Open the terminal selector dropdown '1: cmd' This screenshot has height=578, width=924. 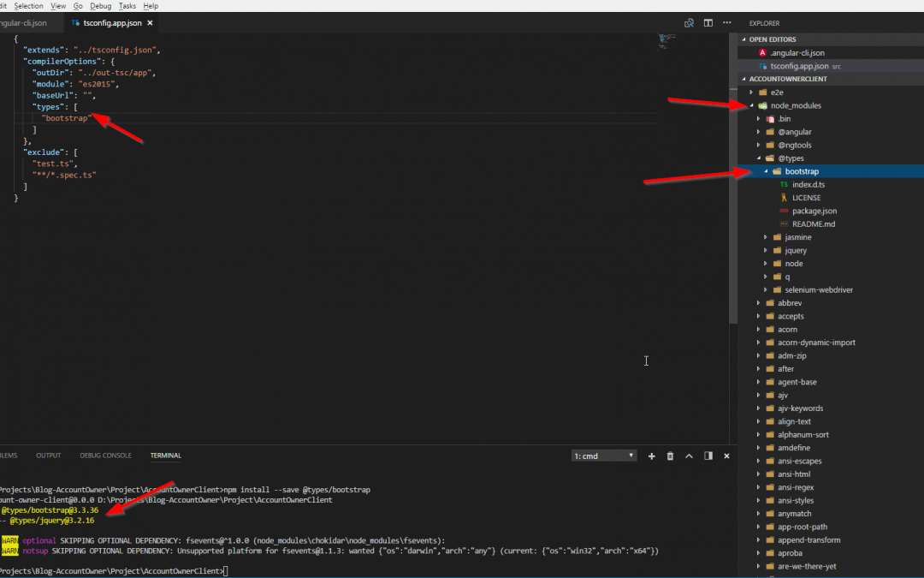pos(604,456)
